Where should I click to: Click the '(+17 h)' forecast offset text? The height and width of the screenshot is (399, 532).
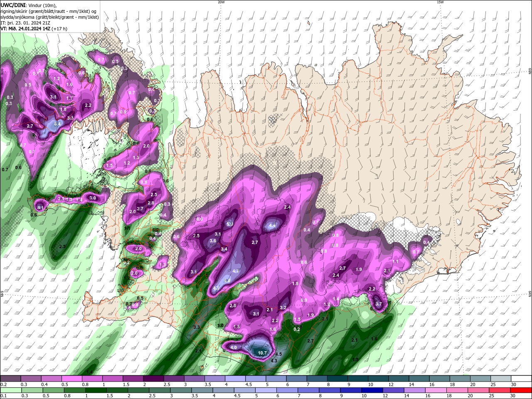tap(59, 29)
